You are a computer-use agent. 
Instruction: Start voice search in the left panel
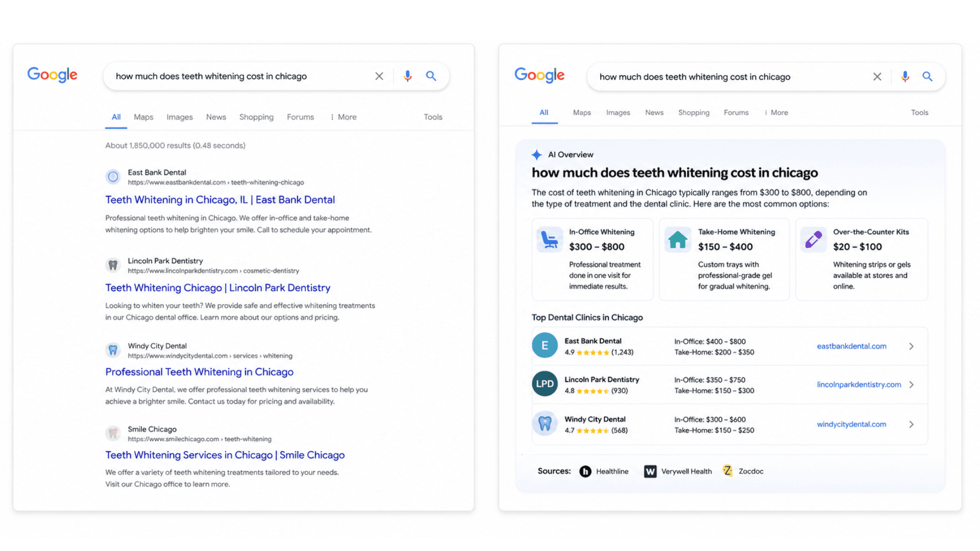pyautogui.click(x=407, y=76)
